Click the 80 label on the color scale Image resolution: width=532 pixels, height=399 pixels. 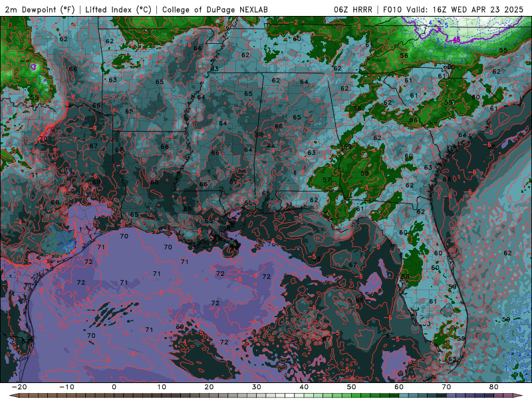[494, 387]
